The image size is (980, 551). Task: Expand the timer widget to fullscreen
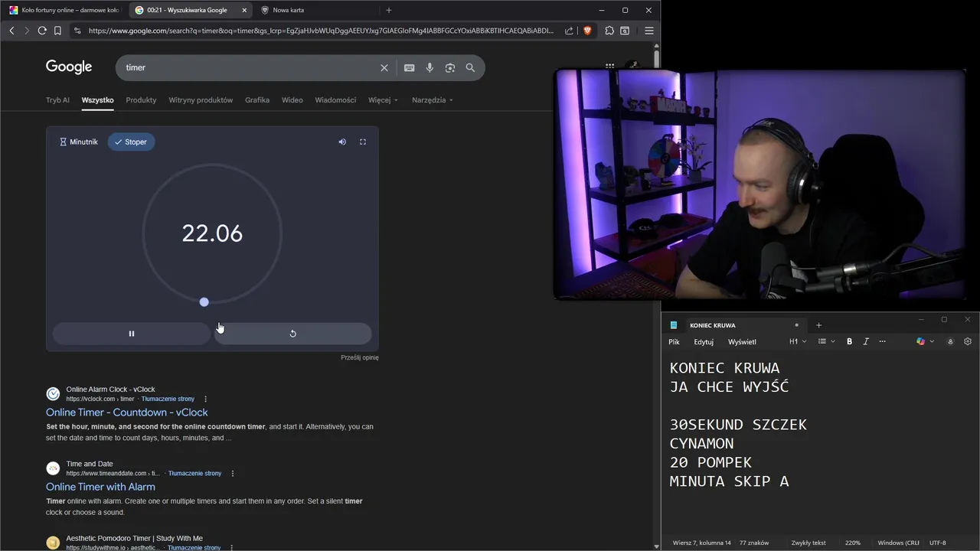pos(363,142)
